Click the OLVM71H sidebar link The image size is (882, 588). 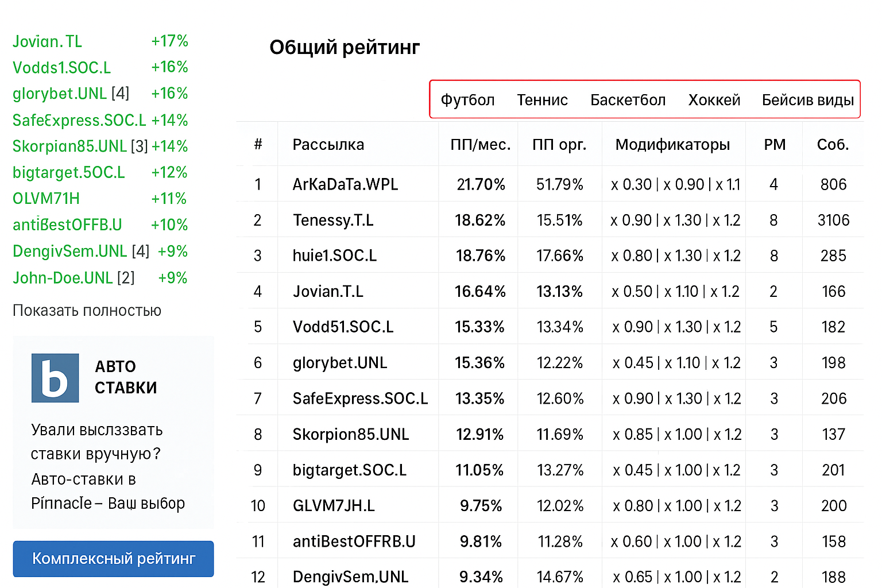[46, 199]
